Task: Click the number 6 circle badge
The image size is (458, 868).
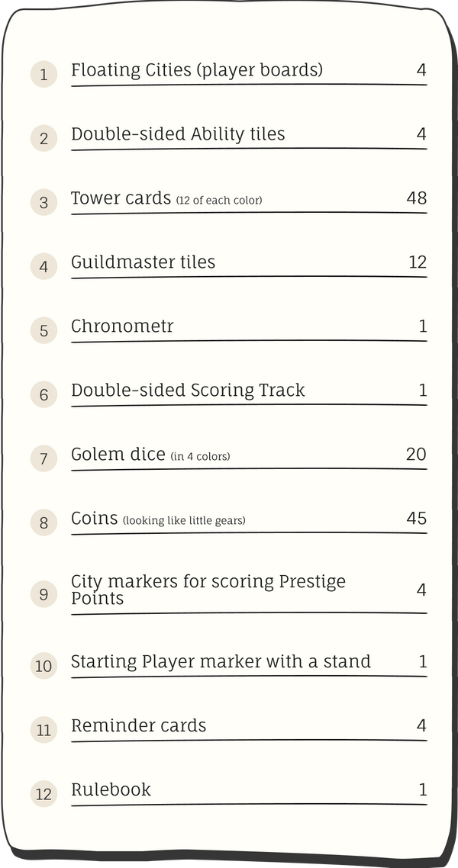Action: tap(44, 394)
